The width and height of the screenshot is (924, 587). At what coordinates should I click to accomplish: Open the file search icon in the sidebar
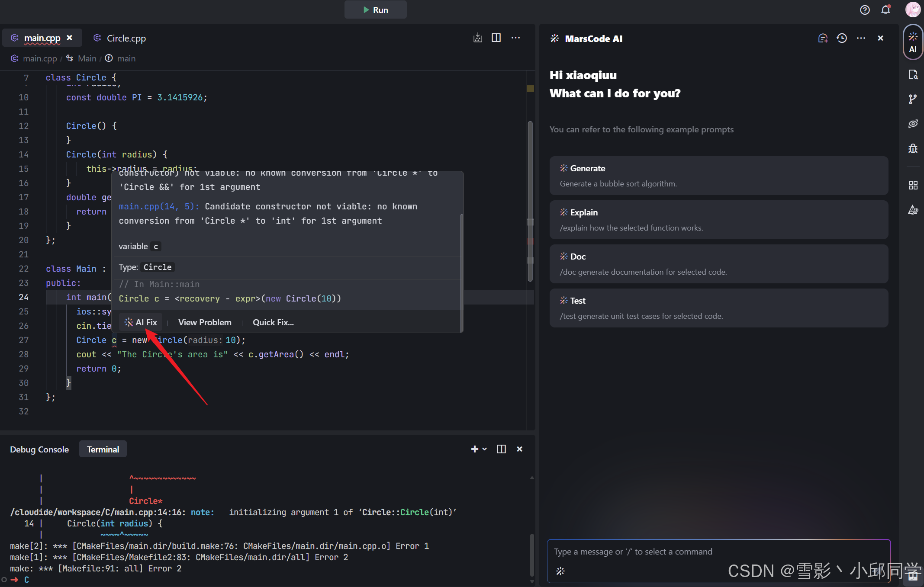(x=913, y=75)
